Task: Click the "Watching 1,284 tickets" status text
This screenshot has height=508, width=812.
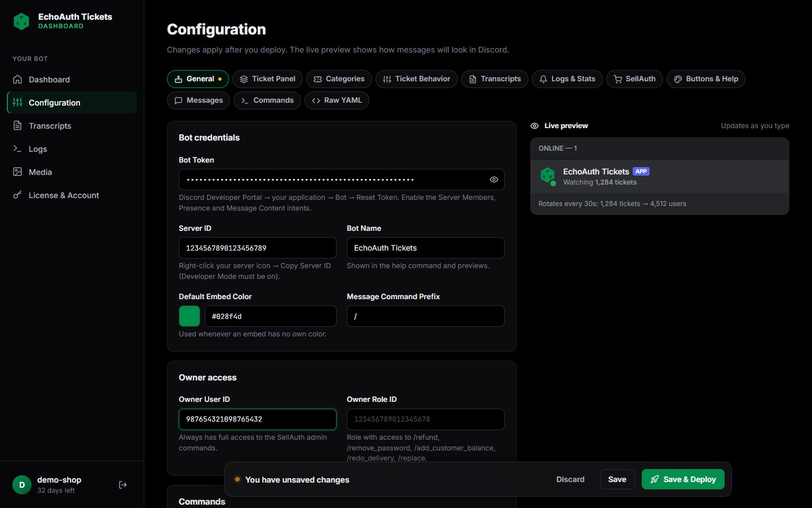Action: pyautogui.click(x=600, y=182)
